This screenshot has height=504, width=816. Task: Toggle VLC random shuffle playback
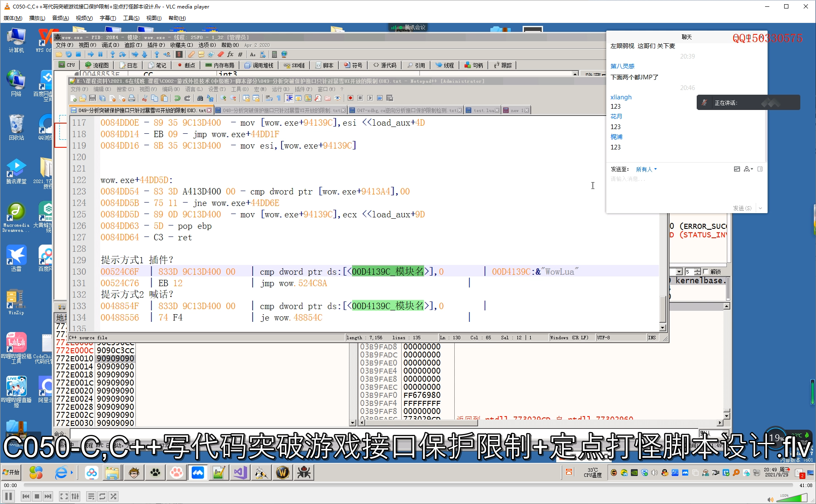[113, 496]
